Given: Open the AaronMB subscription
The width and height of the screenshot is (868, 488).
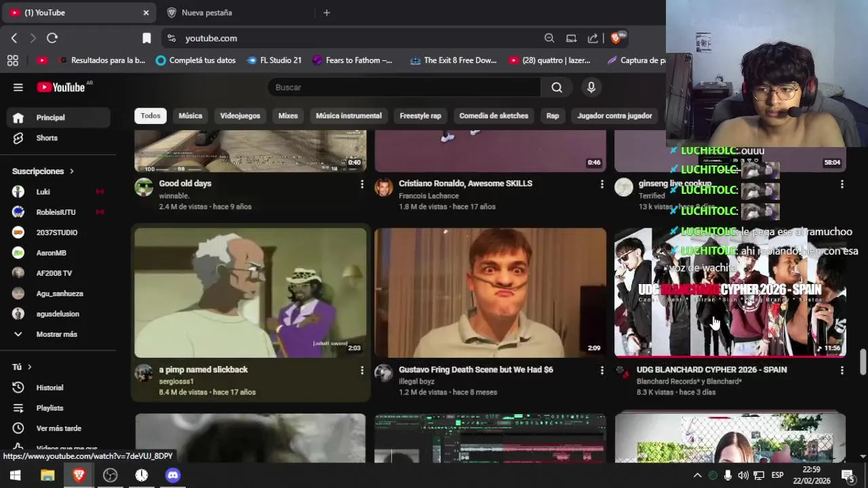Looking at the screenshot, I should 58,253.
